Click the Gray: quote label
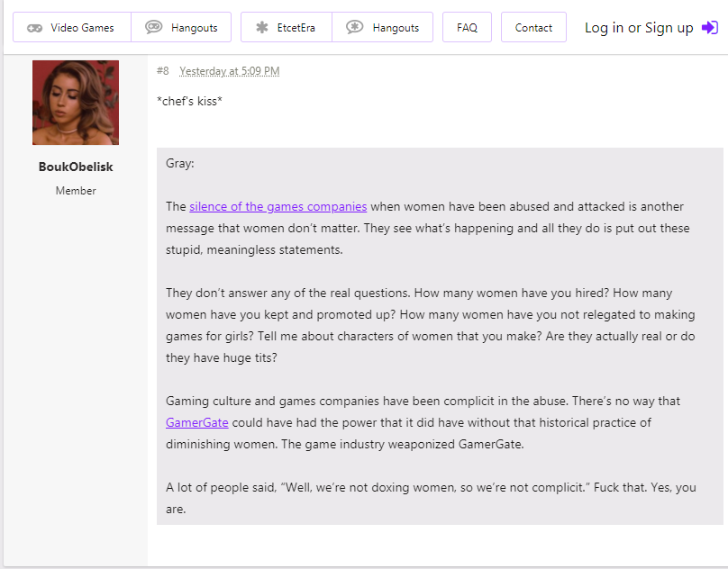 click(179, 163)
